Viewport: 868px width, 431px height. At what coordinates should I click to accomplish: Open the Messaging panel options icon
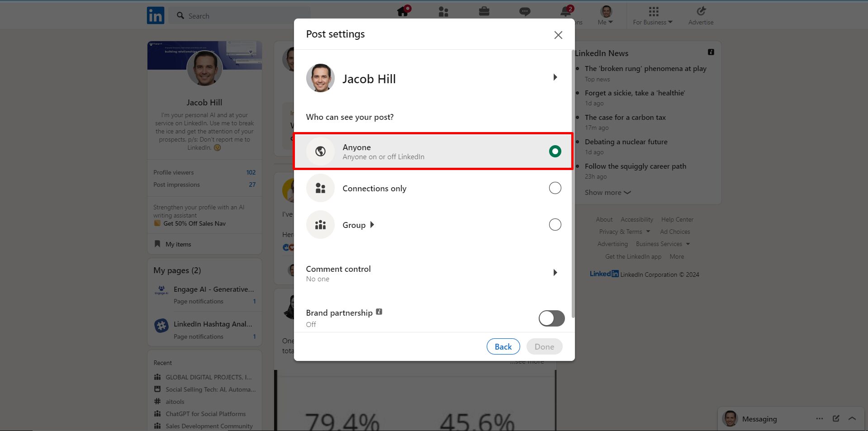coord(820,419)
